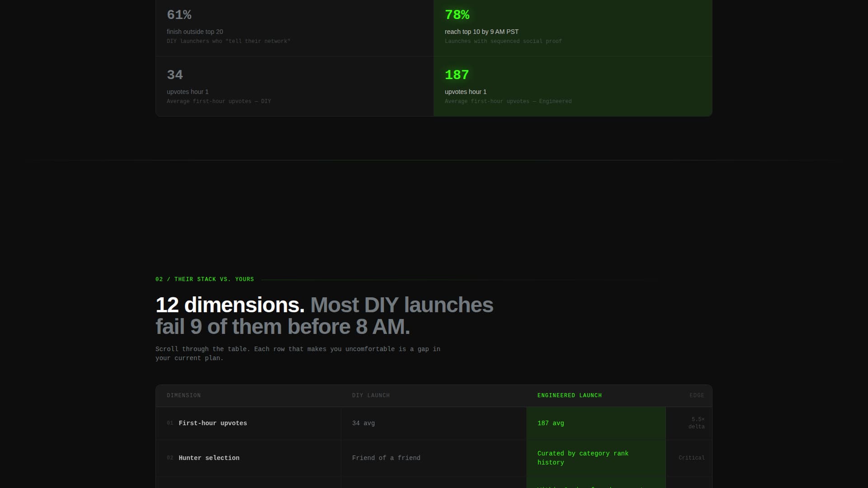Click 'Curated by category rank history' cell
Viewport: 868px width, 488px height.
[583, 458]
